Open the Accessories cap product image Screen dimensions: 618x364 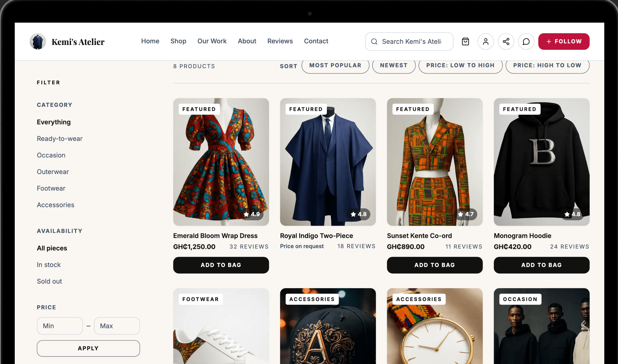point(328,326)
